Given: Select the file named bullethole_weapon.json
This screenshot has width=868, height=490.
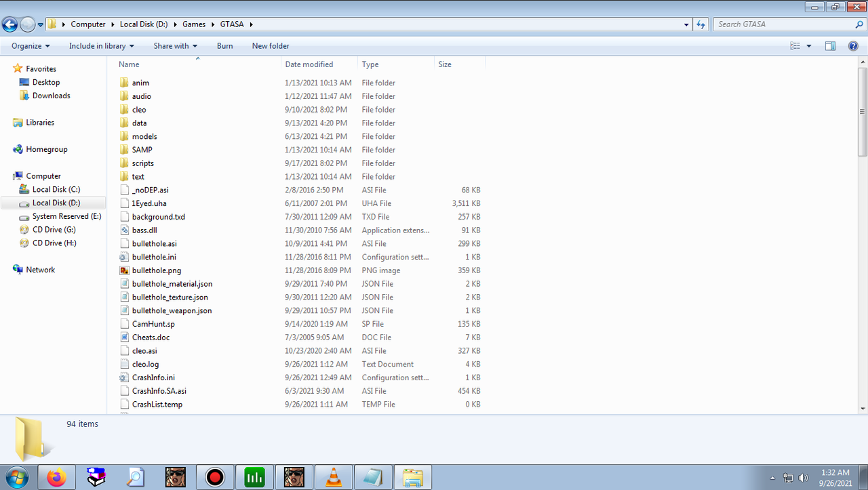Looking at the screenshot, I should coord(172,310).
